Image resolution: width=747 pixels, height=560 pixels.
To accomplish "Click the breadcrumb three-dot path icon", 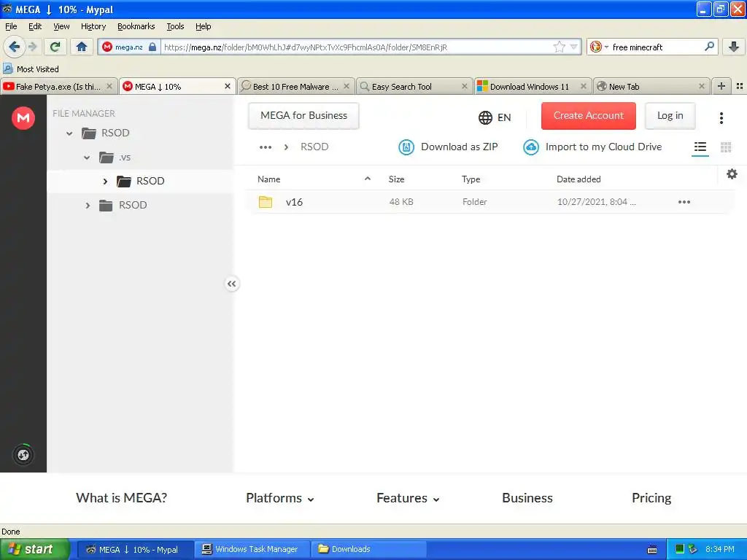I will (x=266, y=147).
